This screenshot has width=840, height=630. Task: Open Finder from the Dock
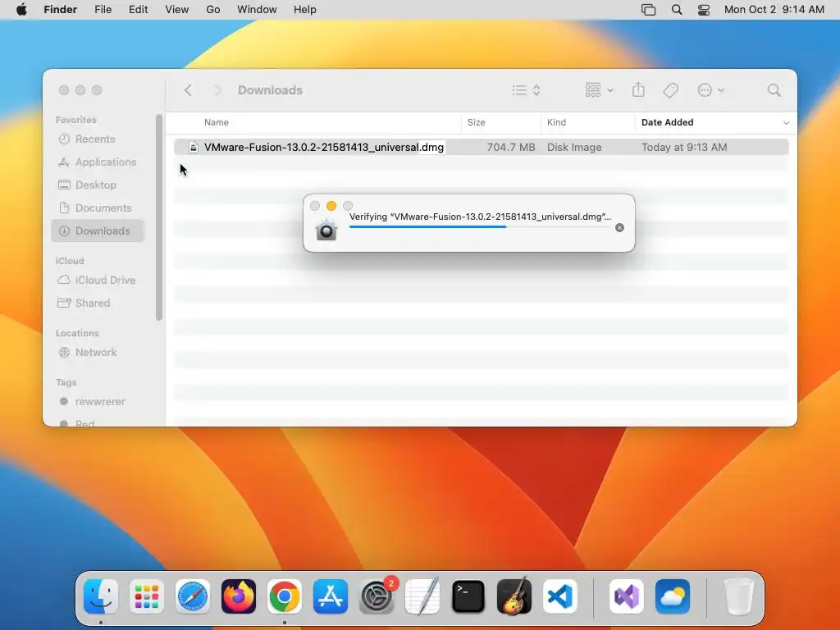(x=101, y=597)
